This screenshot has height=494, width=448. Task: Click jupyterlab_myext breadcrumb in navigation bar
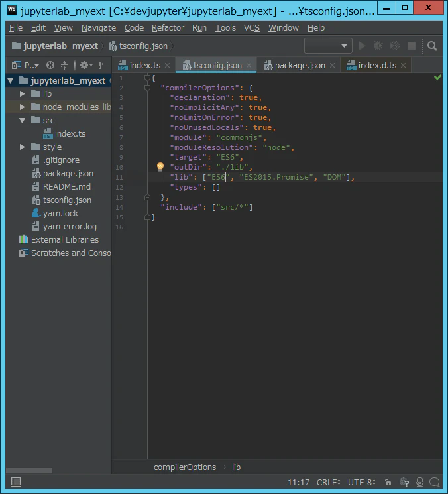tap(55, 46)
